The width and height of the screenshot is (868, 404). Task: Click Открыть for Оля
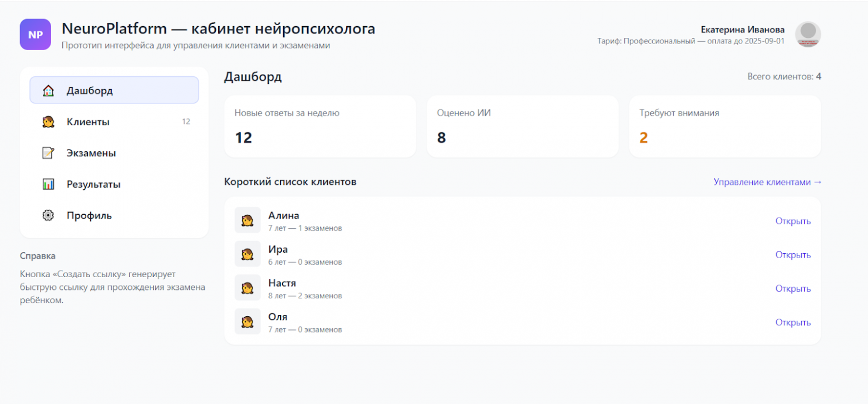coord(793,322)
